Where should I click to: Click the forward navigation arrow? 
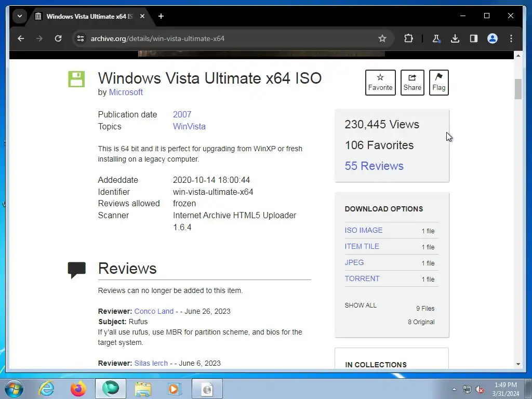pos(39,38)
